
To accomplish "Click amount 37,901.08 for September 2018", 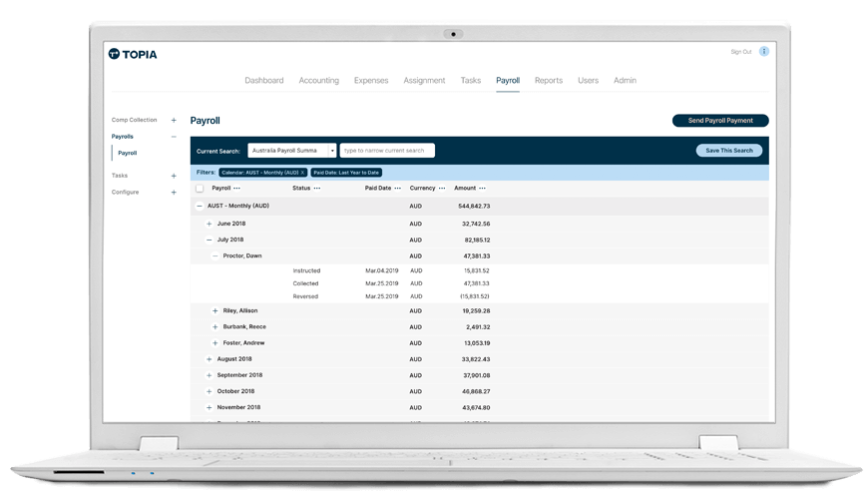I will (x=476, y=375).
